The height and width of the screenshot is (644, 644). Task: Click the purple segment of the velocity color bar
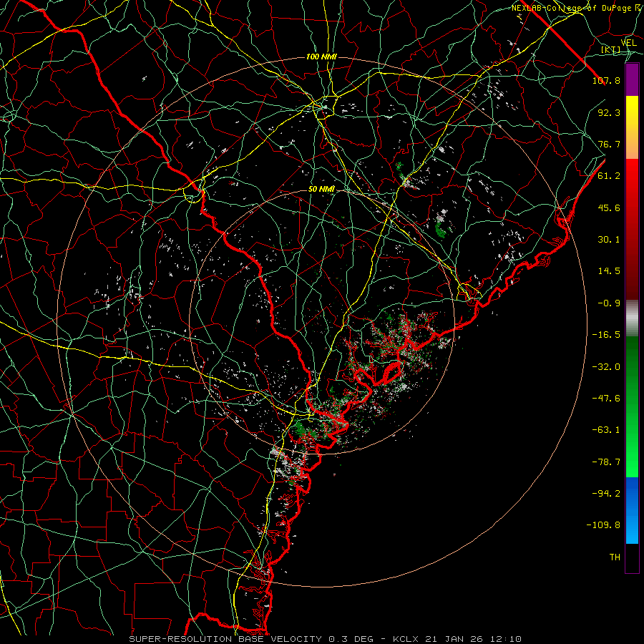[632, 80]
